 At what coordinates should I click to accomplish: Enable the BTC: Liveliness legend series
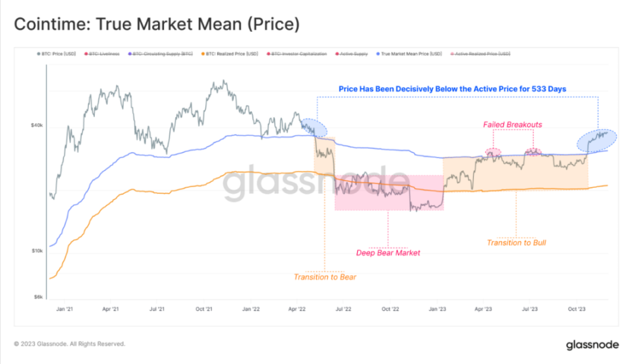pos(102,53)
